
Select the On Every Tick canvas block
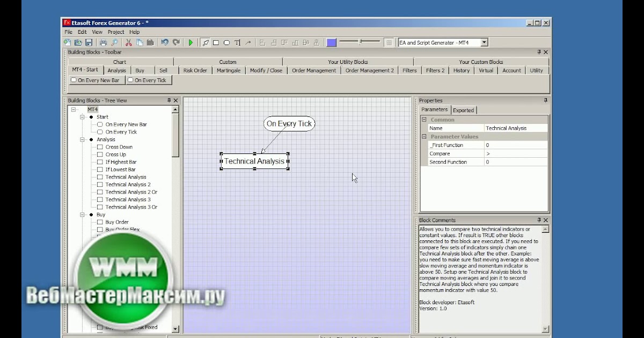click(x=289, y=123)
